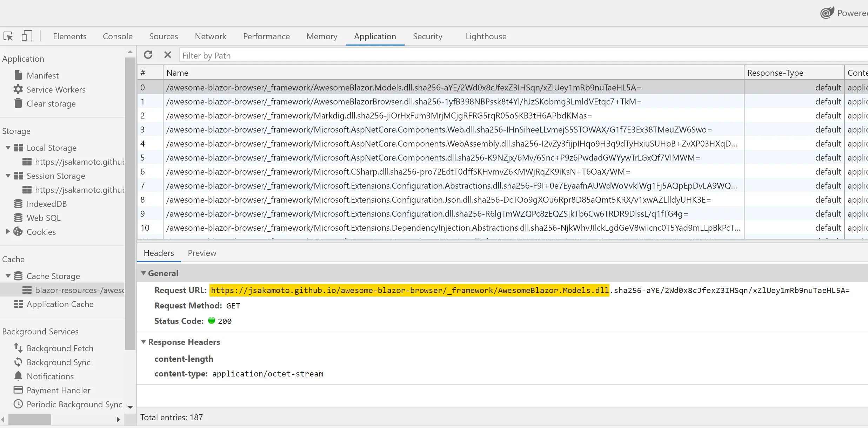Screen dimensions: 868x428
Task: Click the Filter by Path input
Action: (491, 55)
